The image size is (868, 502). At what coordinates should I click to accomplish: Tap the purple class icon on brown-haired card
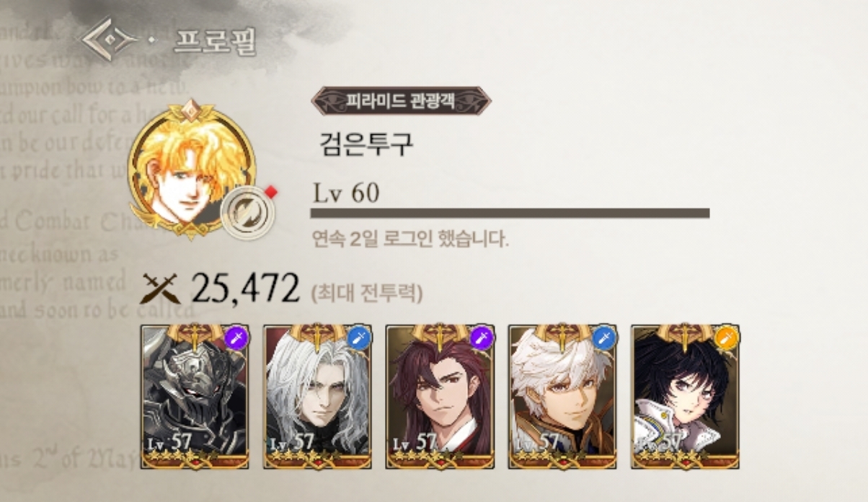coord(482,338)
